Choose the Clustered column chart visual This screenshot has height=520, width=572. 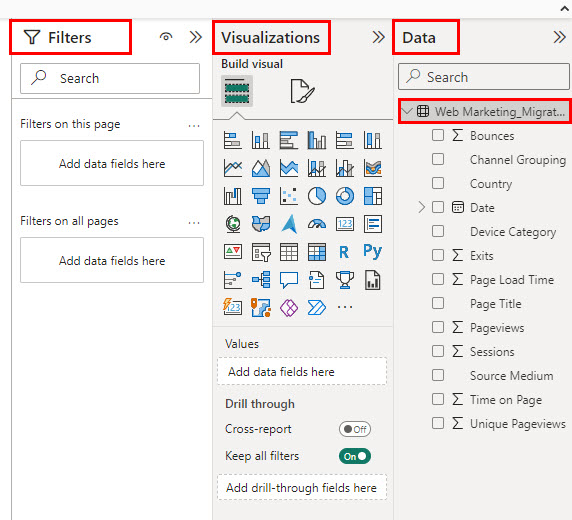(x=317, y=140)
